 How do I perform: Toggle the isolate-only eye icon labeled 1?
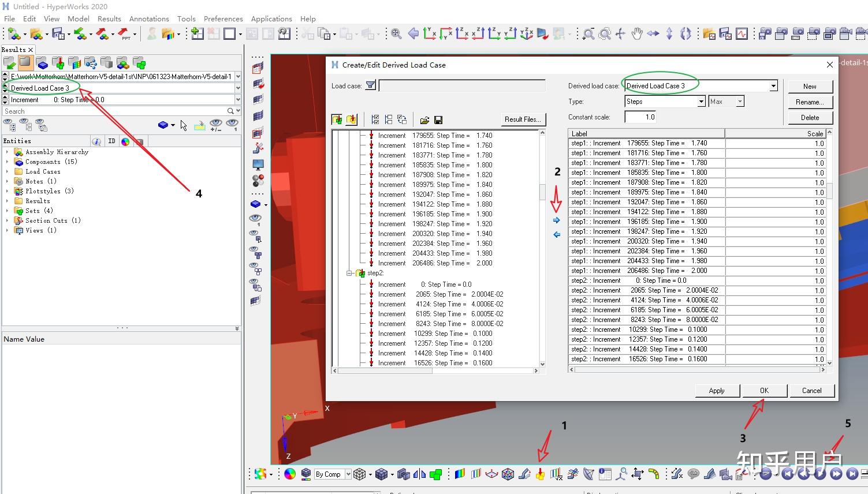232,125
